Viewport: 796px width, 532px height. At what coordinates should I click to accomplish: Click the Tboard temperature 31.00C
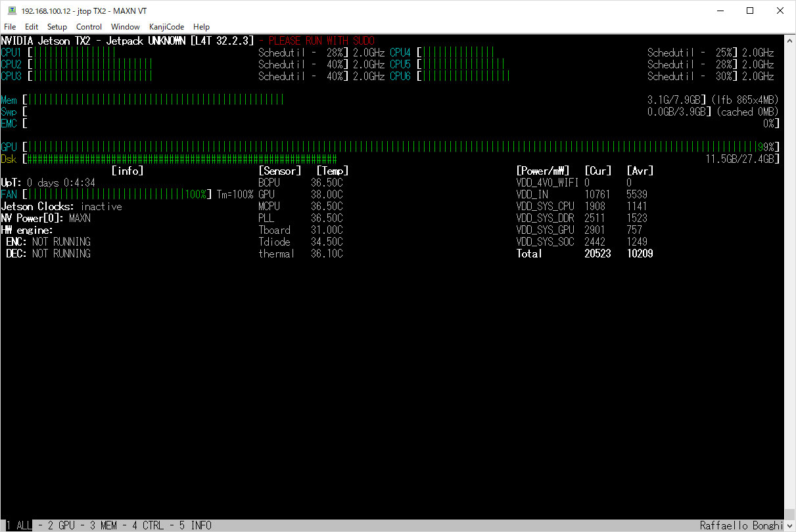coord(327,230)
